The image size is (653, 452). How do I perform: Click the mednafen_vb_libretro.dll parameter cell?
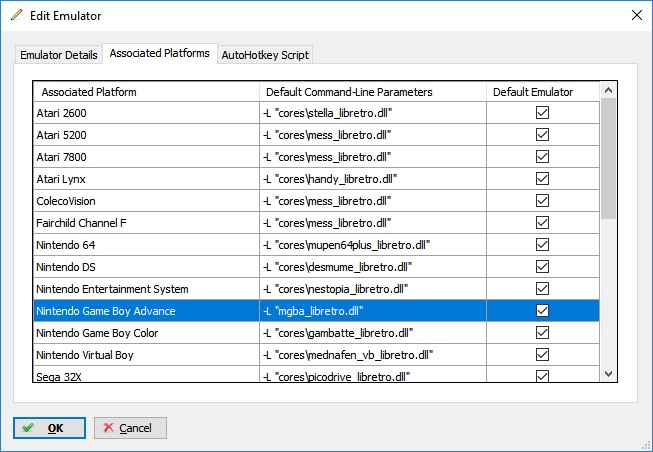[x=373, y=355]
